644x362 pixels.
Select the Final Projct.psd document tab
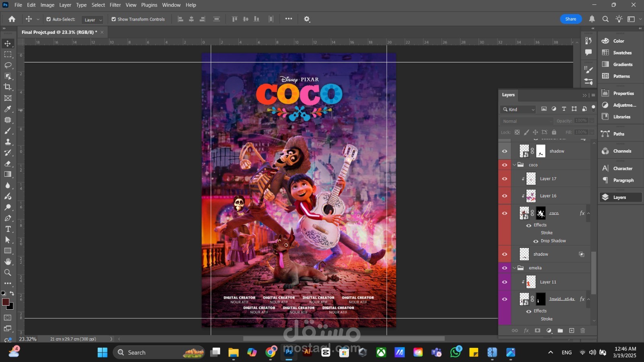click(60, 32)
